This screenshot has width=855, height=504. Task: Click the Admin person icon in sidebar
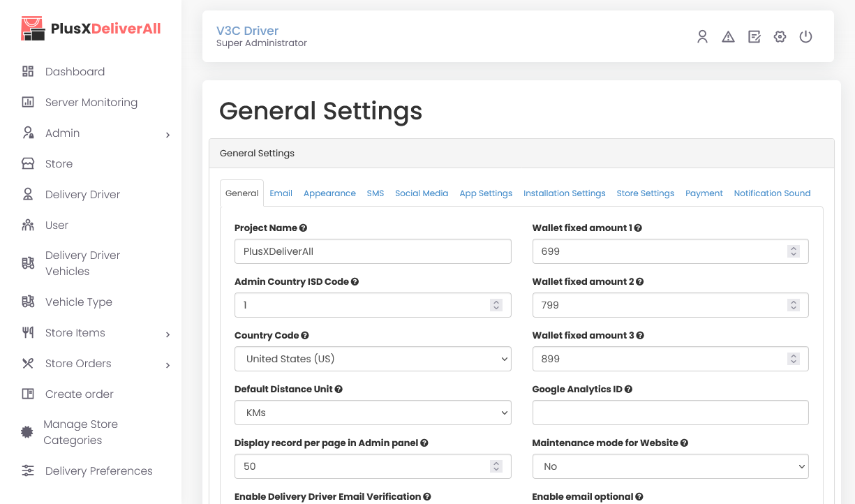pyautogui.click(x=28, y=133)
